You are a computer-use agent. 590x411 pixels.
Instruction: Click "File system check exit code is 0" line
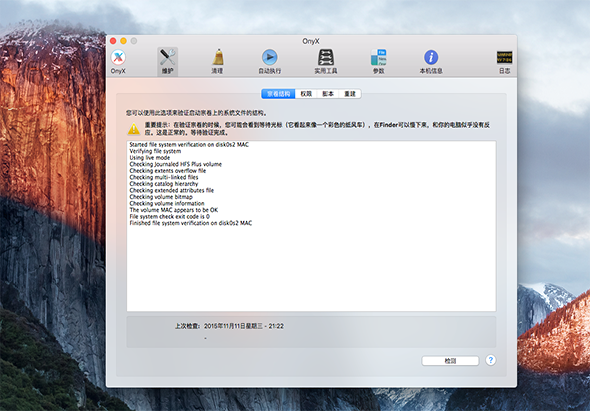169,217
